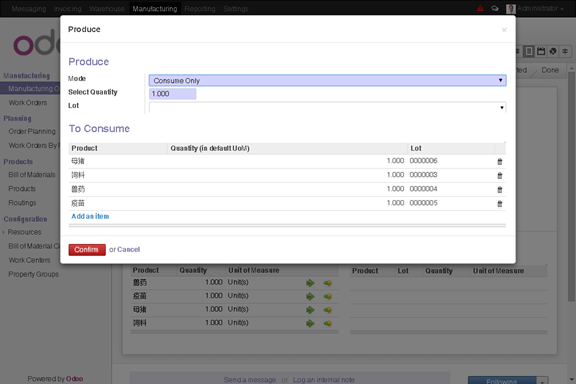
Task: Open Work Centers in sidebar
Action: point(29,260)
